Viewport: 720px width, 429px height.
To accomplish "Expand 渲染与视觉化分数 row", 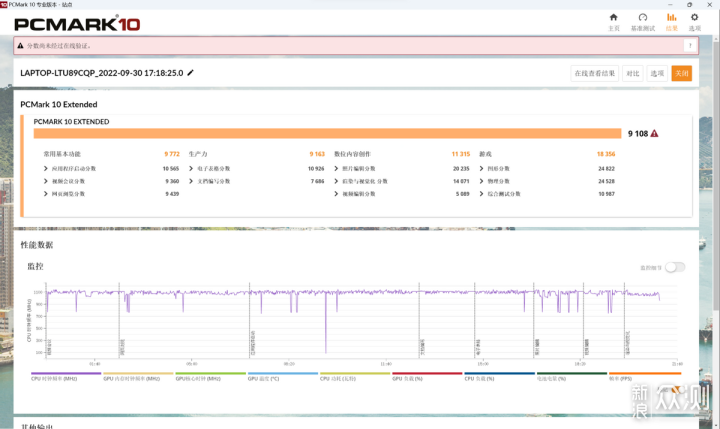I will pyautogui.click(x=336, y=181).
